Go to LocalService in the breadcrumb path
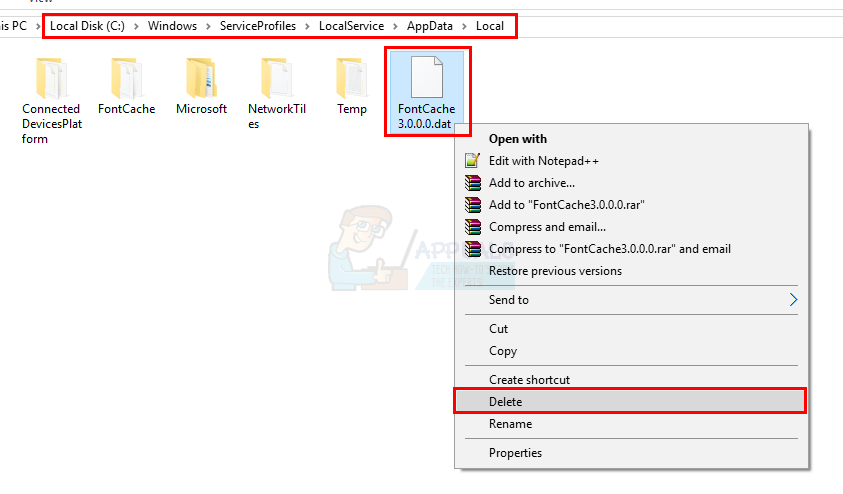843x494 pixels. [351, 26]
